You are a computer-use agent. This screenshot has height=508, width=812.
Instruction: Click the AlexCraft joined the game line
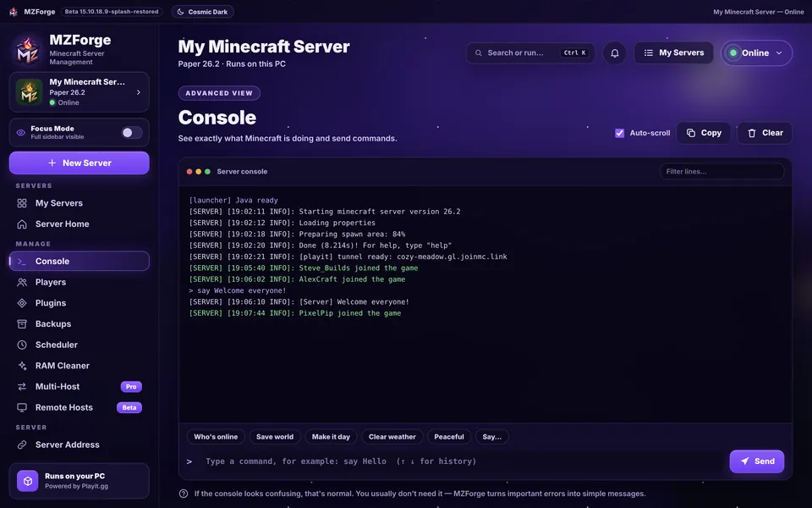tap(297, 279)
